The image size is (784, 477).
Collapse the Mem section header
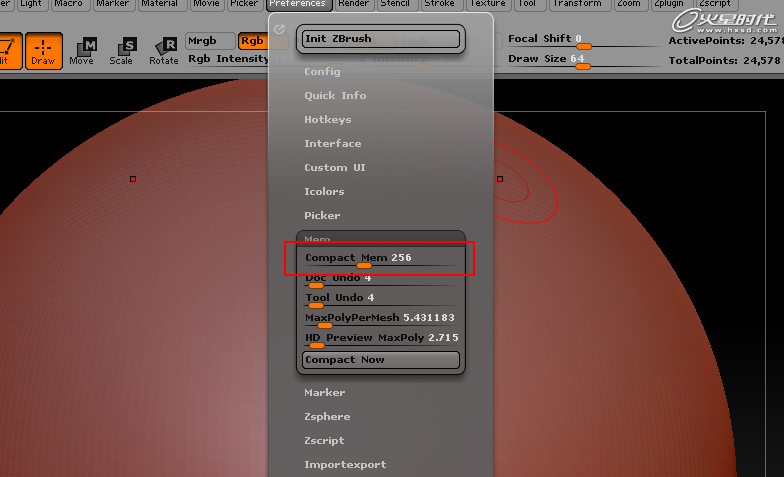[381, 238]
